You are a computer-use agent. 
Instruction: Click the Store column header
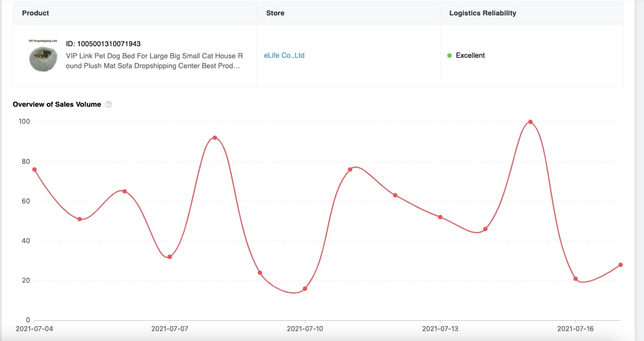pos(275,13)
